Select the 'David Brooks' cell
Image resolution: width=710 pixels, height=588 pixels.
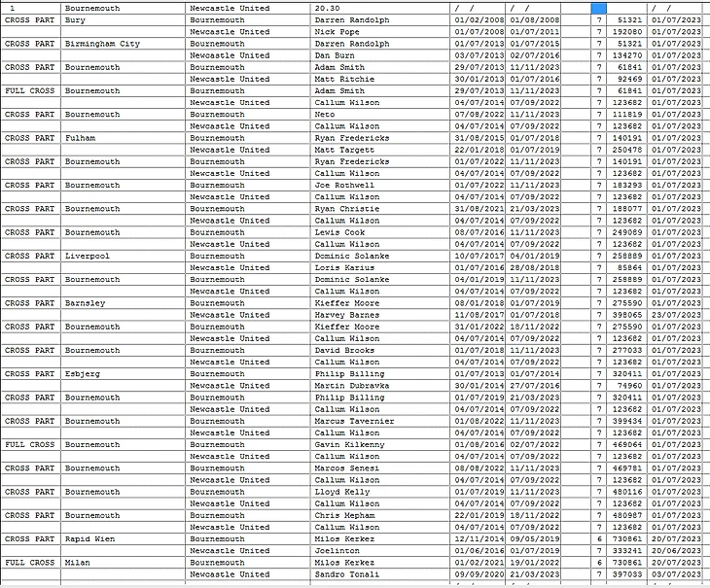[380, 350]
